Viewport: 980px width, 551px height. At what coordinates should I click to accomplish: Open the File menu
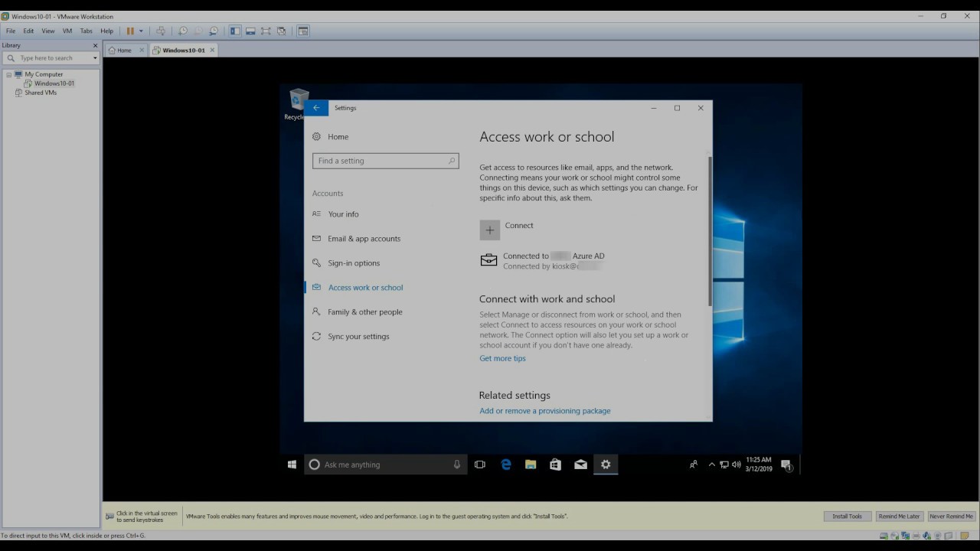click(11, 31)
